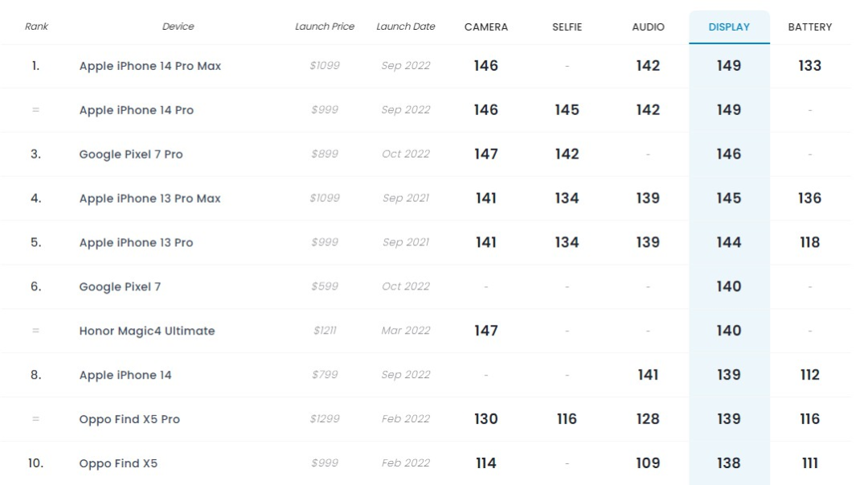The image size is (868, 485).
Task: Open the Apple iPhone 14 Pro link
Action: tap(136, 110)
